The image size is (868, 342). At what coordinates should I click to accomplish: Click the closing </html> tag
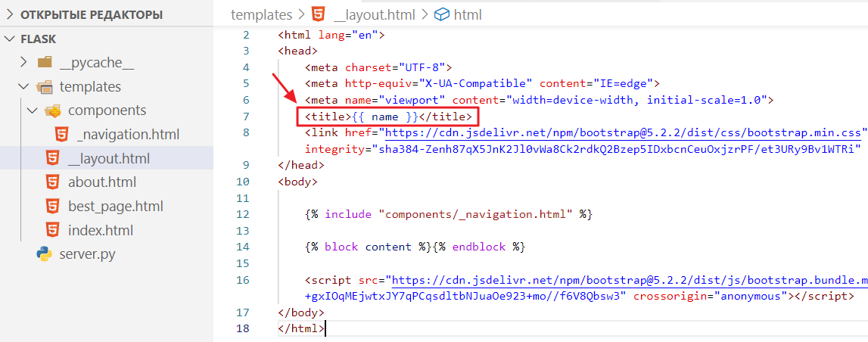tap(301, 328)
